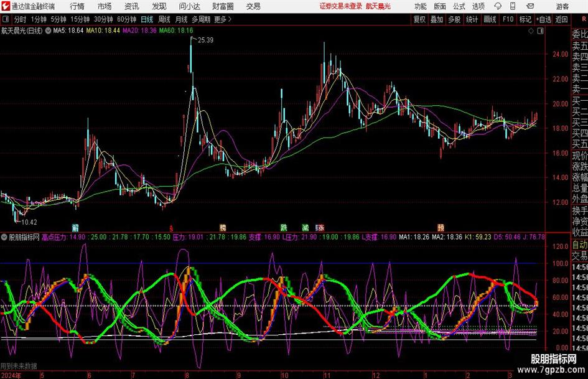The height and width of the screenshot is (379, 588).
Task: Click the 10.42 low price label
Action: [x=29, y=222]
